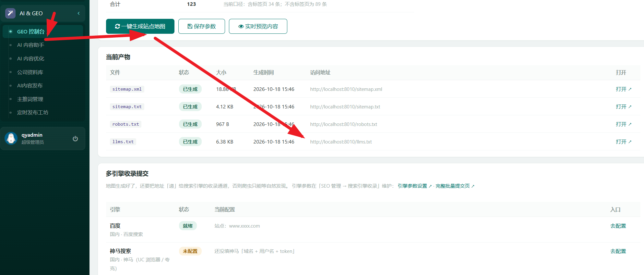Open GEO 控制台 menu item
This screenshot has width=644, height=275.
pyautogui.click(x=43, y=31)
